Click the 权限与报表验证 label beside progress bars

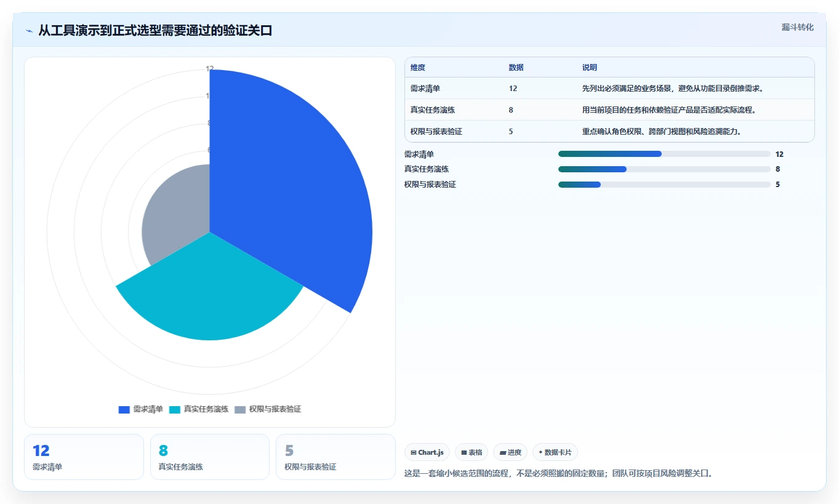[x=430, y=185]
